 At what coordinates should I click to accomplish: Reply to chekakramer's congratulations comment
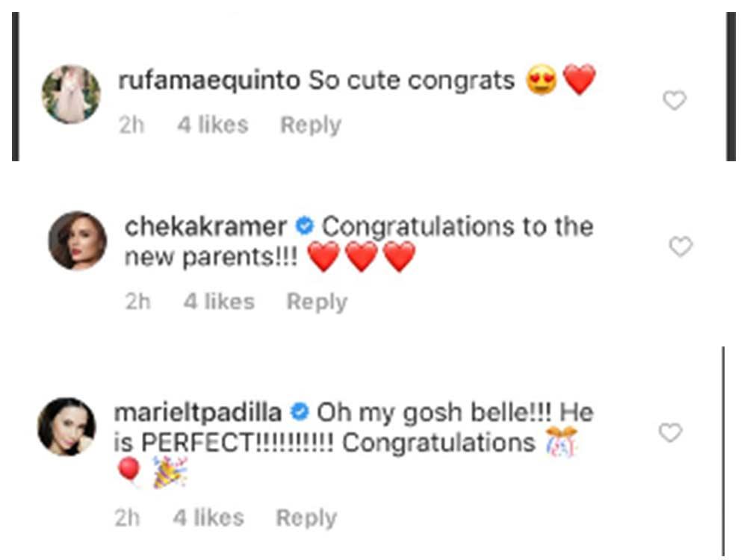(317, 302)
